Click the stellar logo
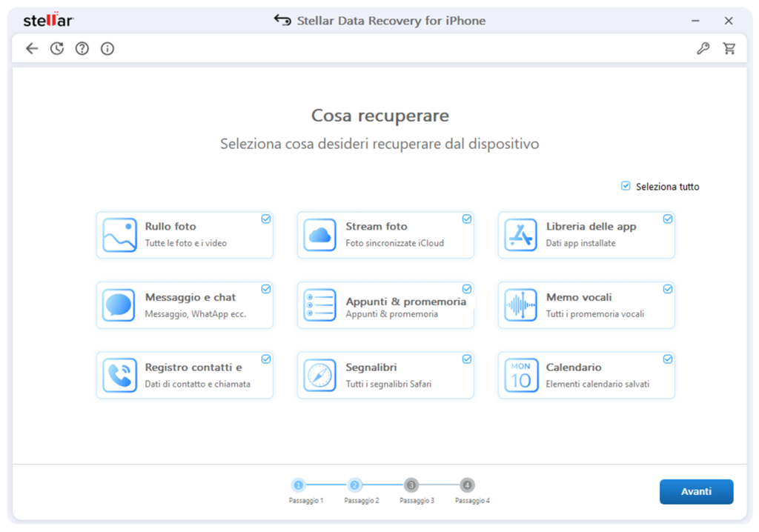The image size is (759, 532). [x=48, y=20]
